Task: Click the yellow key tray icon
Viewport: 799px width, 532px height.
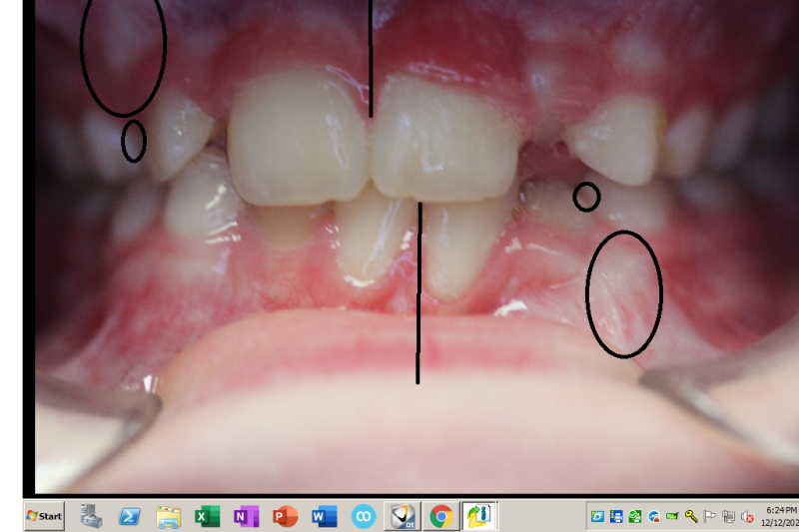Action: [x=691, y=516]
